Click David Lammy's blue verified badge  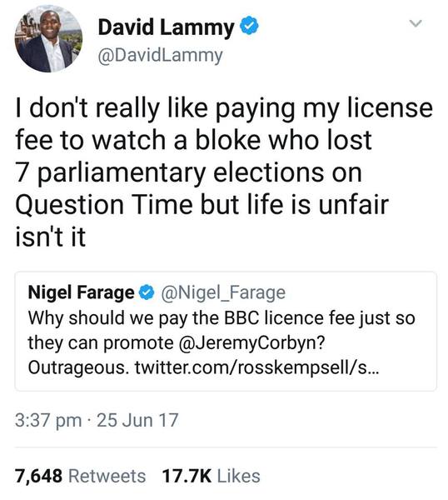click(249, 26)
